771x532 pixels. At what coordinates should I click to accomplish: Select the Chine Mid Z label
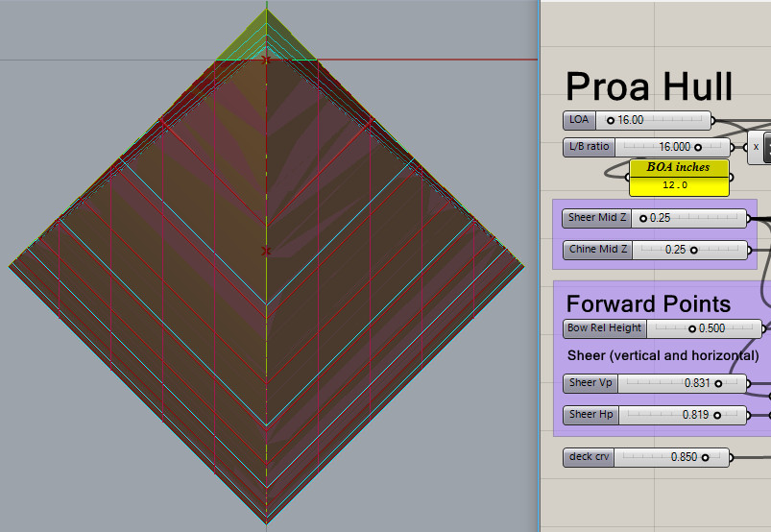tap(598, 250)
